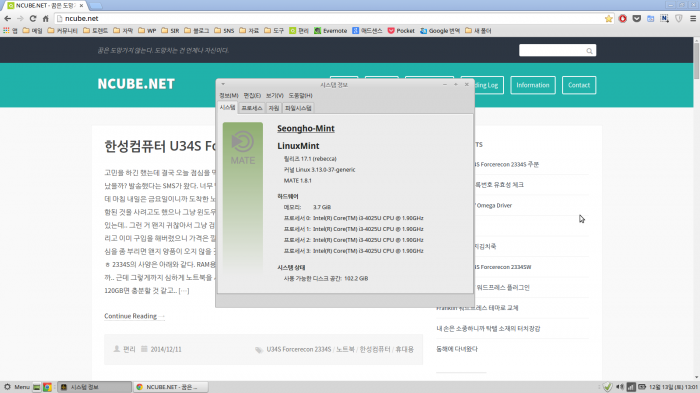Open the 커뮤니티 bookmark folder

click(x=62, y=31)
